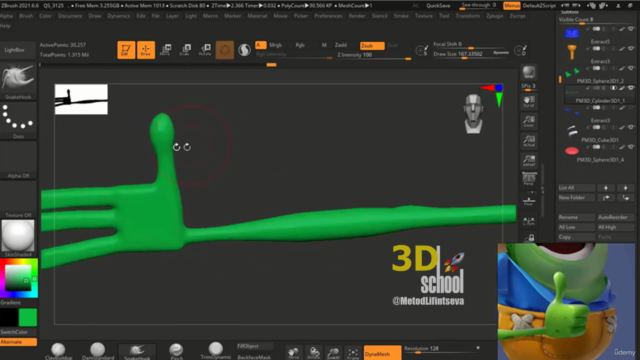Open the Brush menu
Screen dimensions: 640x360
(26, 16)
